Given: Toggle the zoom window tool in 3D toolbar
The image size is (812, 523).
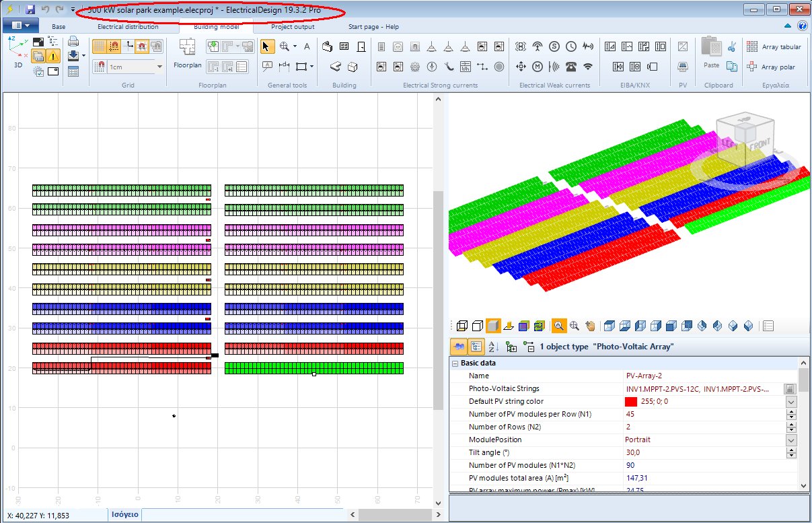Looking at the screenshot, I should (558, 325).
